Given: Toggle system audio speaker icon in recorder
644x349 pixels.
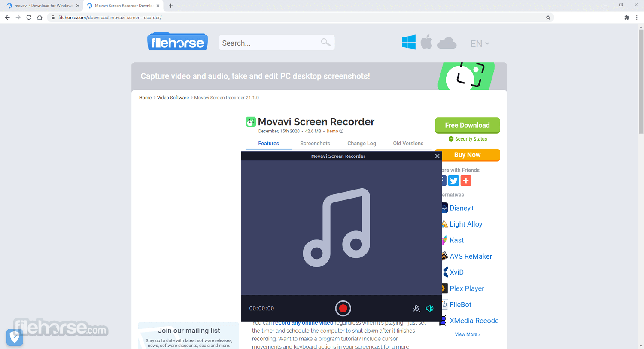Looking at the screenshot, I should tap(429, 308).
